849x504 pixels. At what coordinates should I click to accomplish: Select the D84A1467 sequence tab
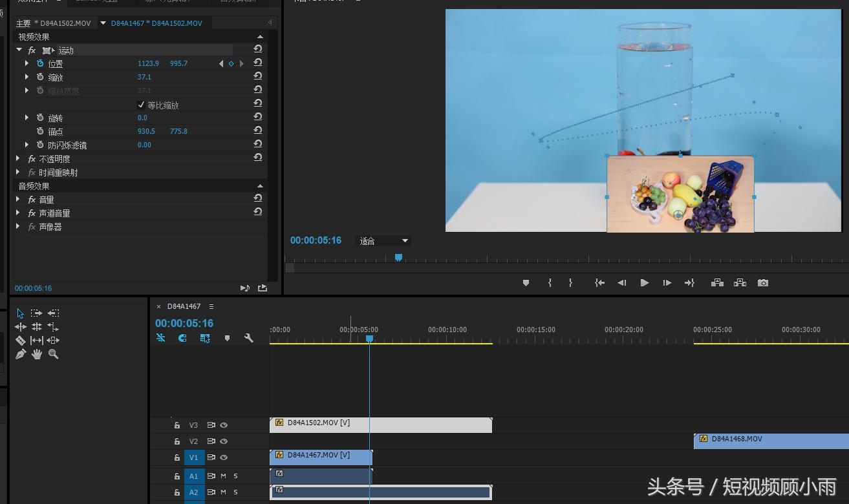184,306
